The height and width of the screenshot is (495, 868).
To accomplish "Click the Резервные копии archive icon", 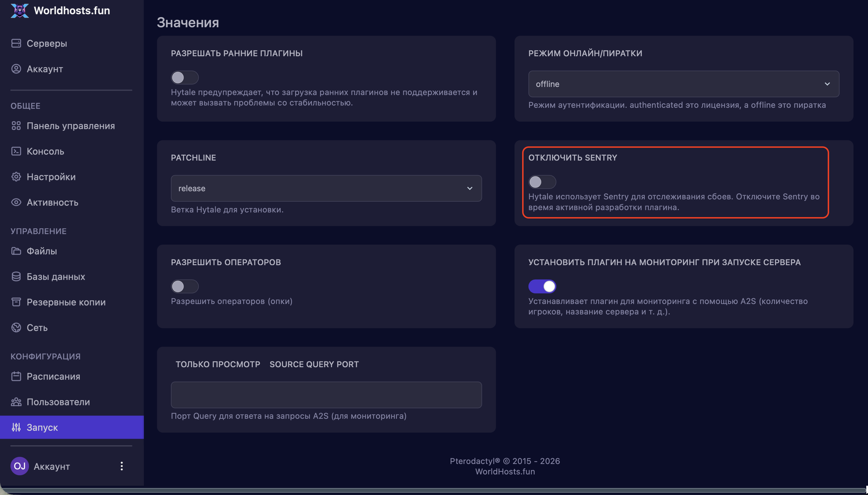I will coord(16,302).
